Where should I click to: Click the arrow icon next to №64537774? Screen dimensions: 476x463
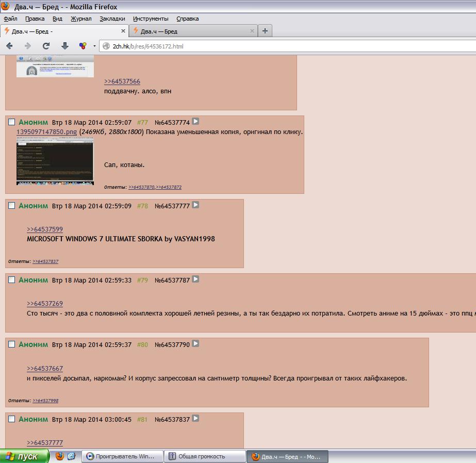[196, 121]
